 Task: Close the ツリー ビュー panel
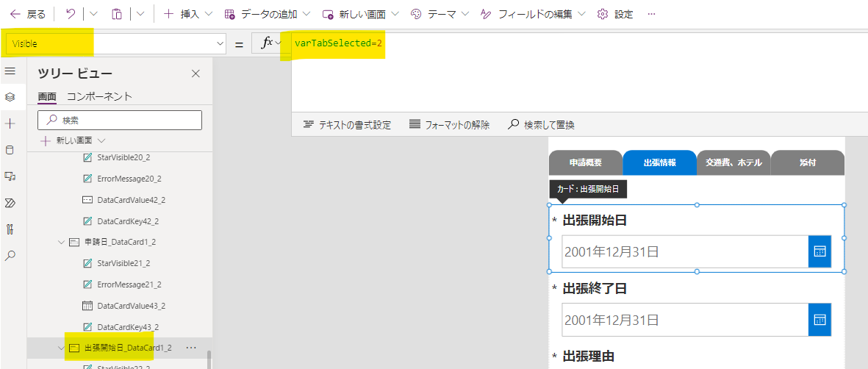point(196,73)
